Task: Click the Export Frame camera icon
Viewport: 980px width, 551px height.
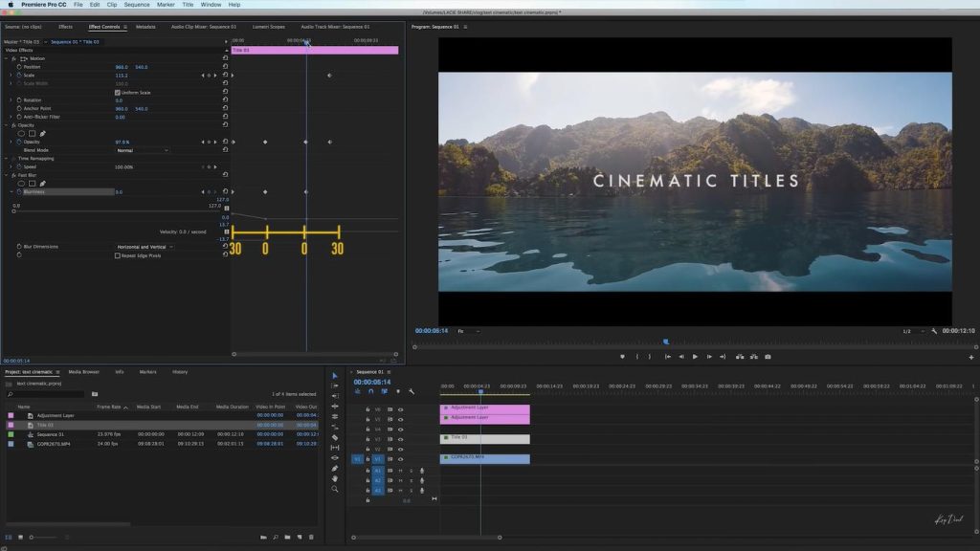Action: (x=768, y=357)
